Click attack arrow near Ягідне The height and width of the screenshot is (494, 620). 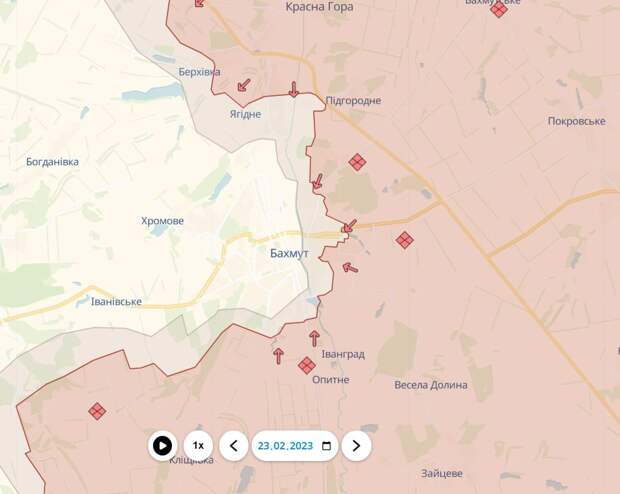[x=244, y=85]
